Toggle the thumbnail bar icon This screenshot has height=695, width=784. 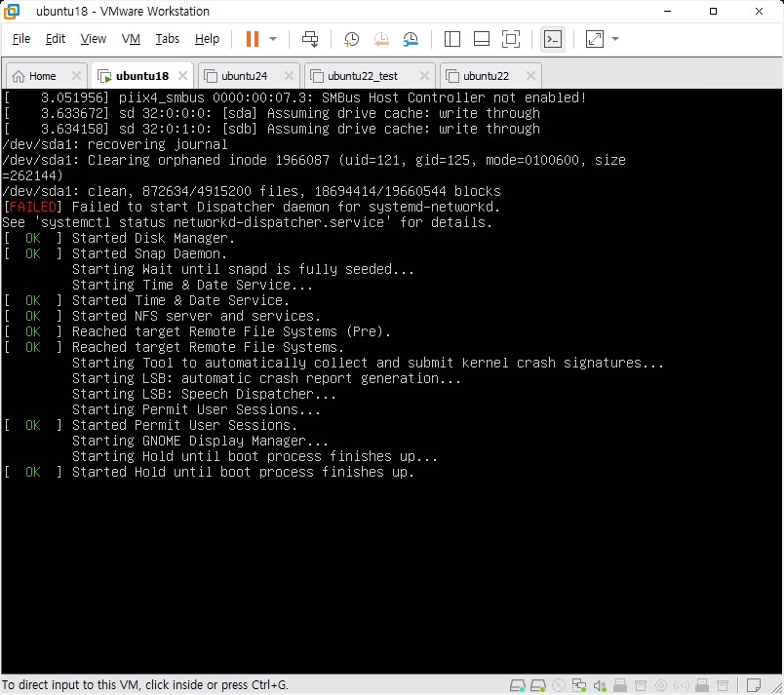click(481, 39)
